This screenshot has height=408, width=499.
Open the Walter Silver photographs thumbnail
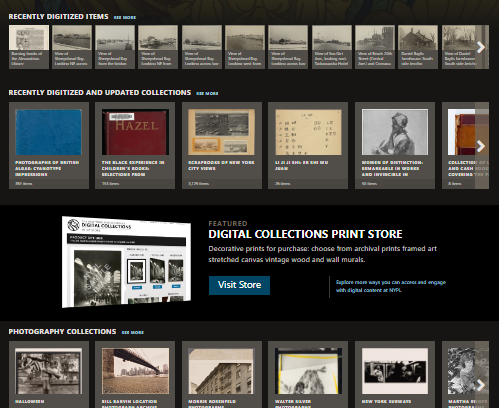[308, 371]
